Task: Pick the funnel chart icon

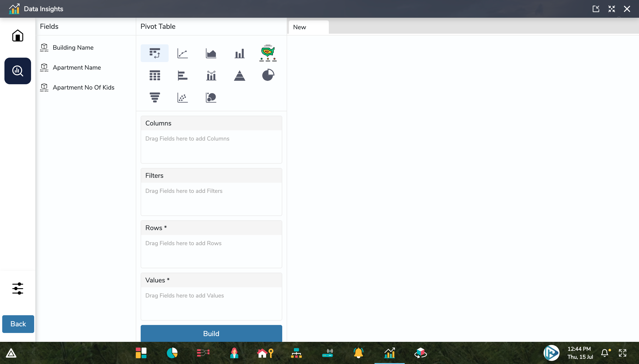Action: [x=155, y=97]
